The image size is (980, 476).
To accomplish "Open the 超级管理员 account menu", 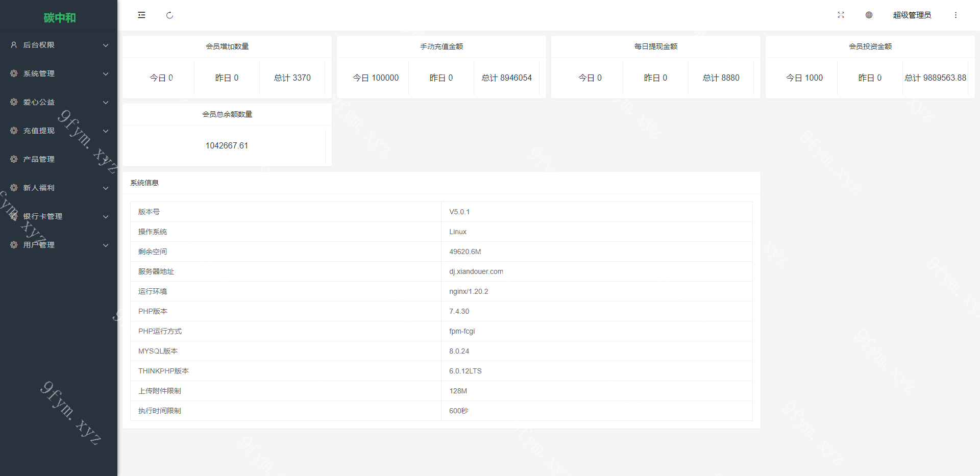I will tap(912, 15).
